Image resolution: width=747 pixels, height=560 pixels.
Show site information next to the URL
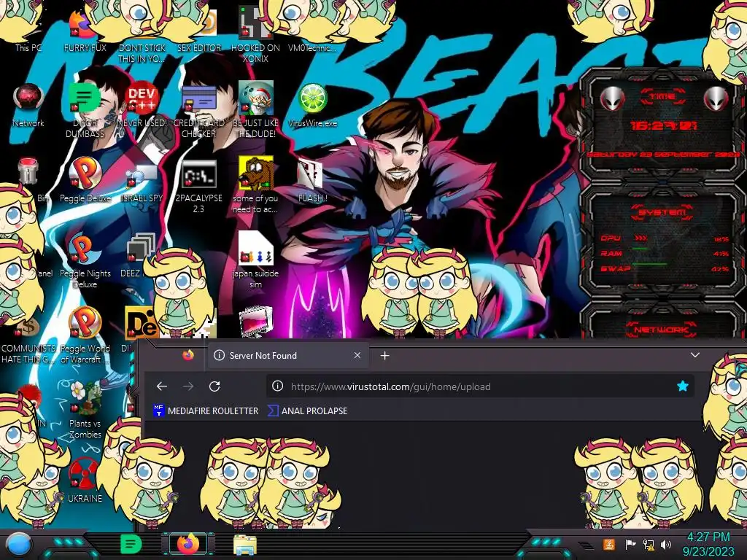click(277, 386)
